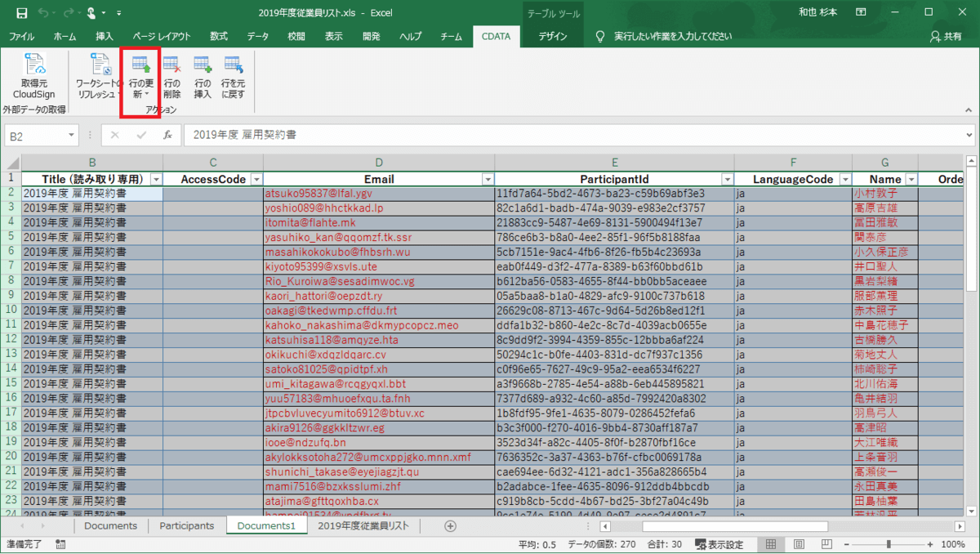Open the ParticipantId column filter dropdown
This screenshot has width=980, height=554.
click(726, 180)
